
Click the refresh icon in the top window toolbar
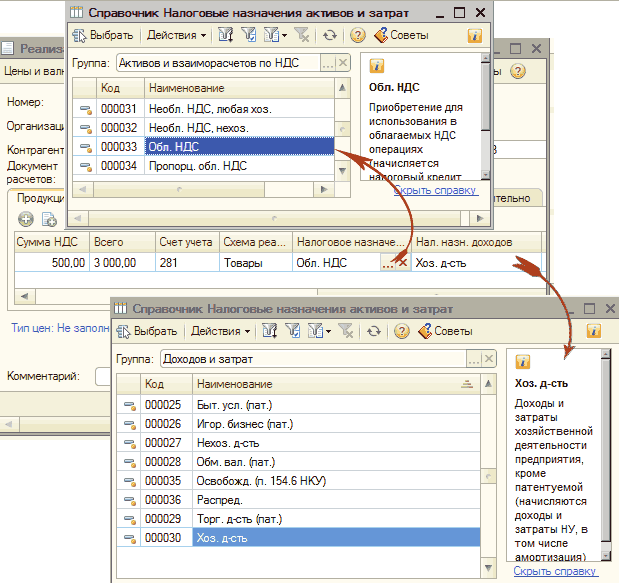click(331, 35)
